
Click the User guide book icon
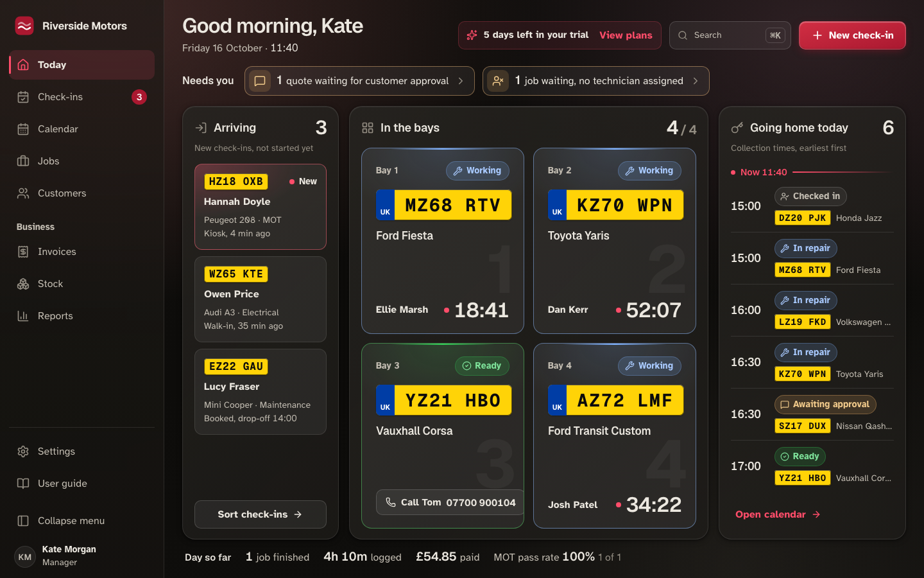pos(23,484)
